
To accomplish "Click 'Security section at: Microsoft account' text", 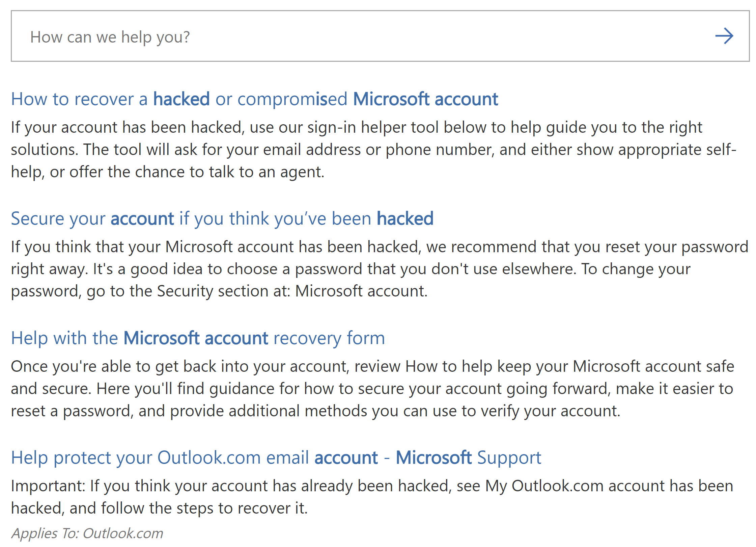I will tap(292, 291).
